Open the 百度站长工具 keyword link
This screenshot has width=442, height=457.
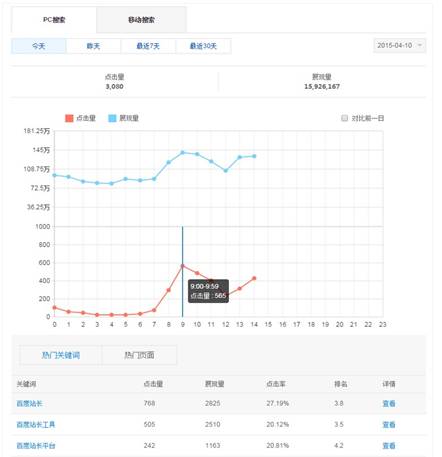[36, 424]
